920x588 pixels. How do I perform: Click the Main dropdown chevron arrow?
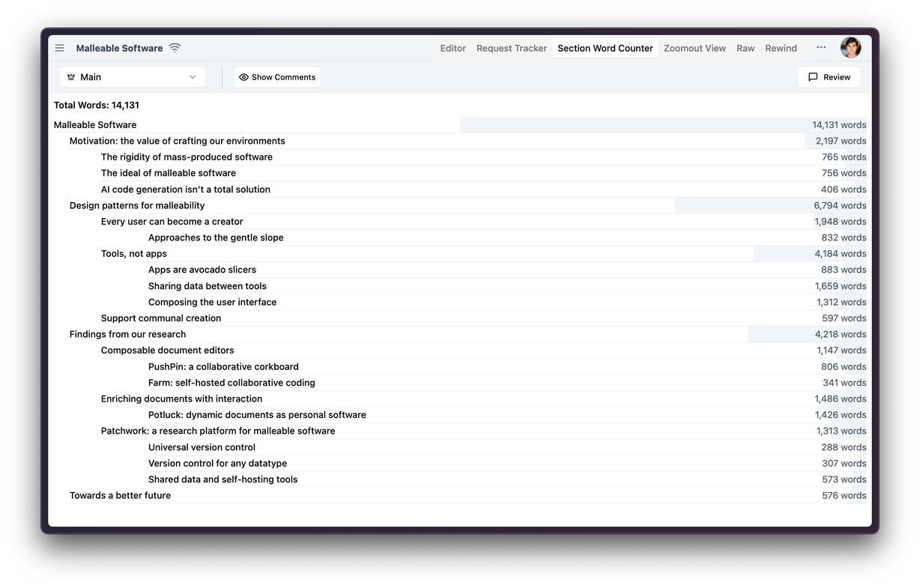point(193,77)
